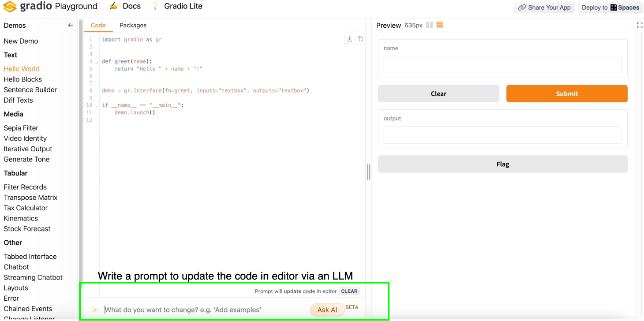
Task: Open the Generate Tone demo
Action: [x=26, y=159]
